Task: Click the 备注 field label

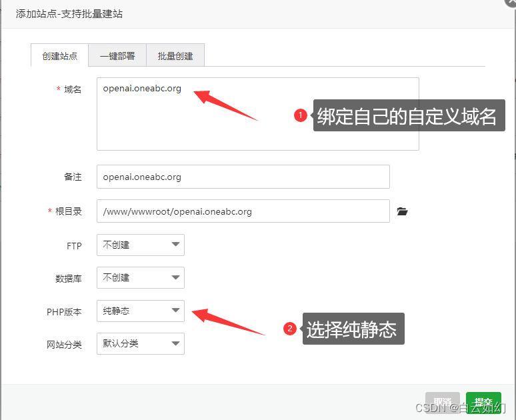Action: [x=73, y=177]
